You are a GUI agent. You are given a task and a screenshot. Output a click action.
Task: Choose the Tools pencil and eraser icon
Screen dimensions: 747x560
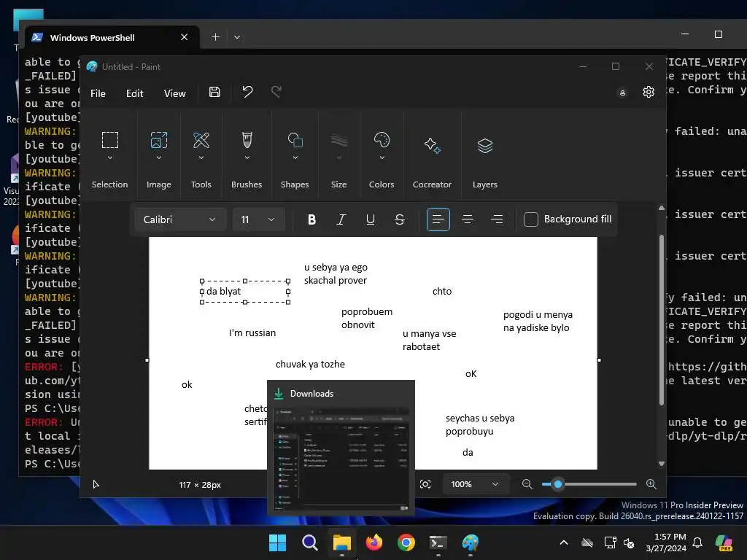(x=201, y=140)
